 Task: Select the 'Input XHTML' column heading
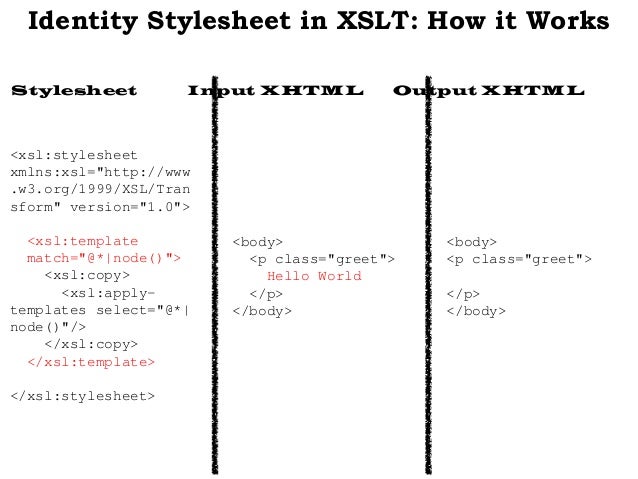275,91
